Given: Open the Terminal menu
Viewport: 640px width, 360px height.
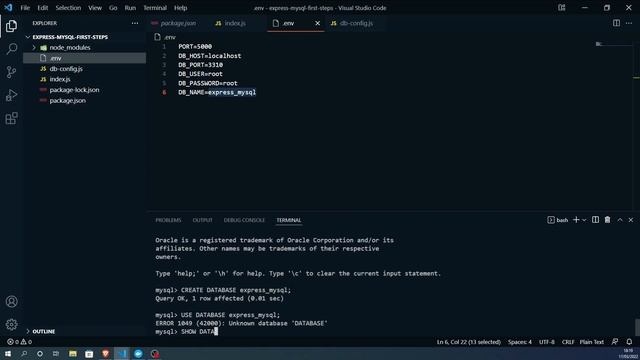Looking at the screenshot, I should point(155,8).
